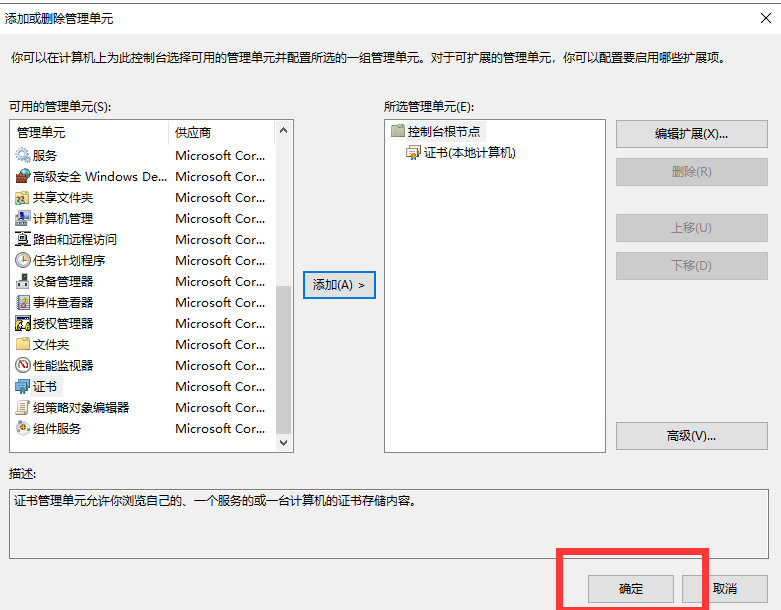
Task: Select the 性能监视器 icon
Action: pyautogui.click(x=23, y=365)
